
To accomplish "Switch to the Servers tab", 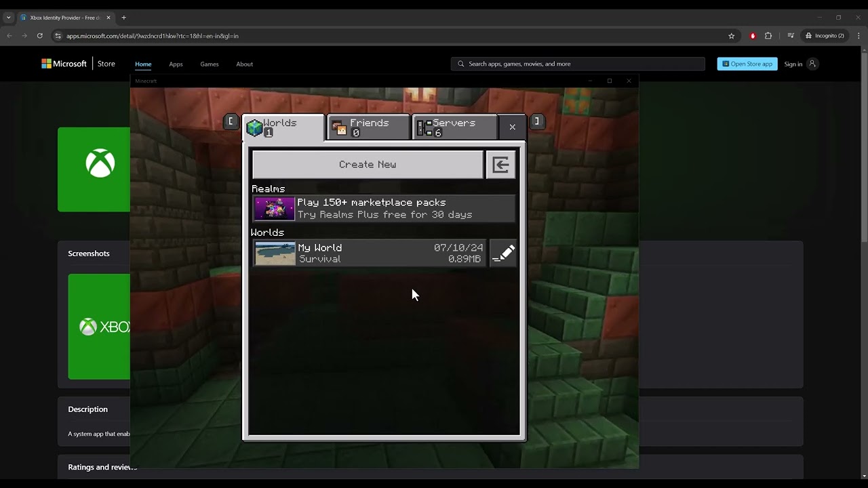I will point(454,127).
